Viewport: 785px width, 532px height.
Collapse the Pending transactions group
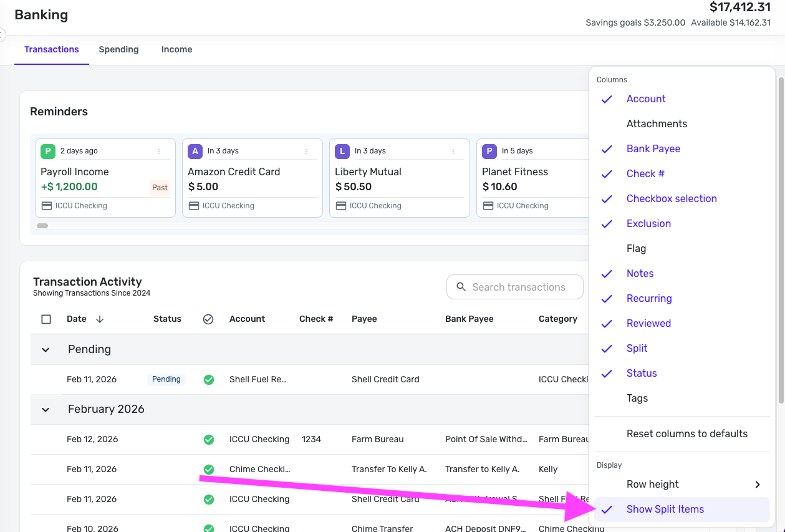tap(46, 350)
